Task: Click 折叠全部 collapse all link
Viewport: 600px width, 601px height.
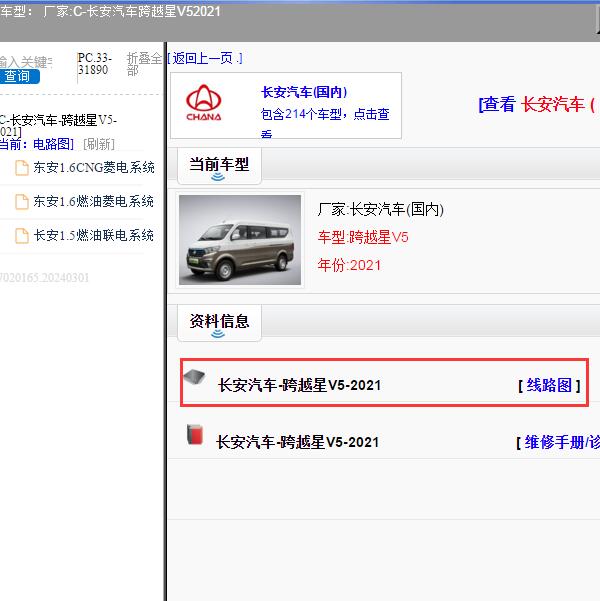Action: point(145,64)
